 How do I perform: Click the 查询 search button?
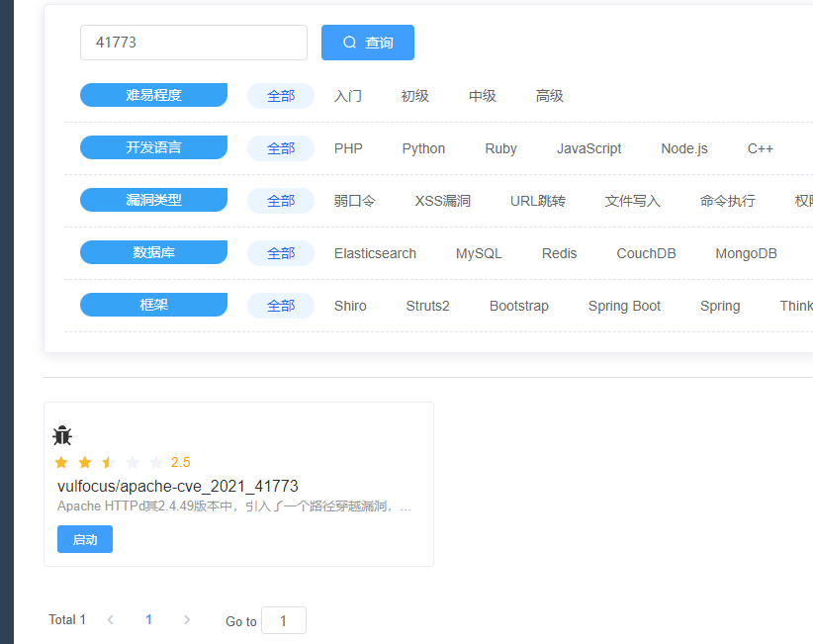(367, 43)
